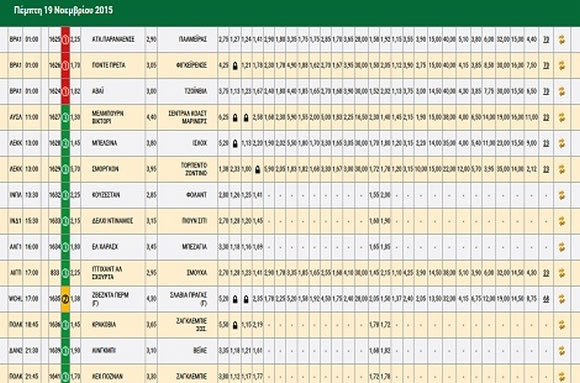580x383 pixels.
Task: Click the lock icon in ΠΟΝΤΕ ΠΡΕΤΑ row
Action: click(x=235, y=66)
